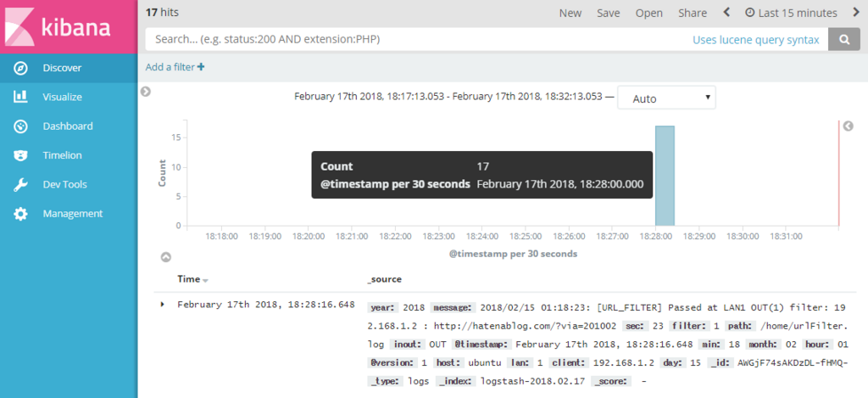Click the Time column header
Screen dimensions: 868x398
(x=189, y=279)
